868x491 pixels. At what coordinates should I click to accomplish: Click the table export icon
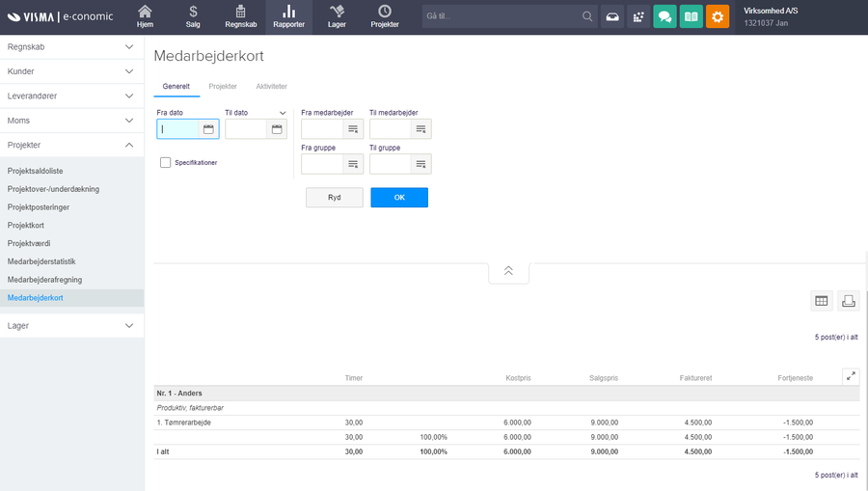point(822,301)
